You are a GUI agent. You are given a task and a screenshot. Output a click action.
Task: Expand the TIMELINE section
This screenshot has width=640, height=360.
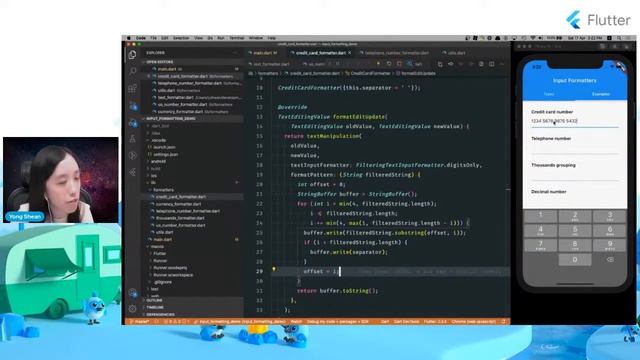click(x=155, y=307)
